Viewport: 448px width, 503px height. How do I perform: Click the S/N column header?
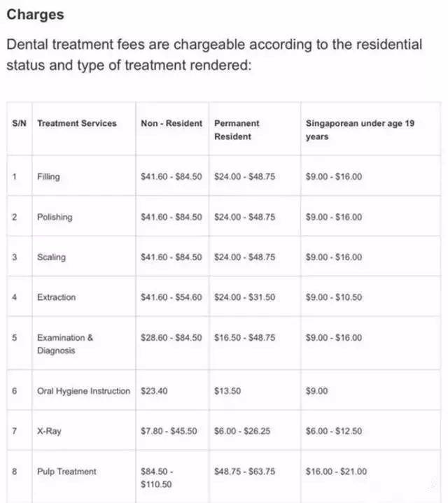point(20,123)
